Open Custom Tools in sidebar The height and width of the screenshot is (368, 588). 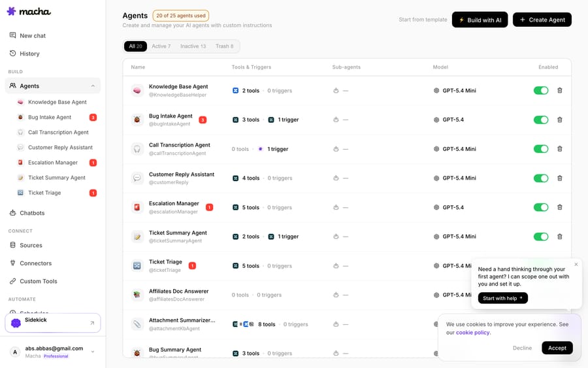(x=33, y=281)
